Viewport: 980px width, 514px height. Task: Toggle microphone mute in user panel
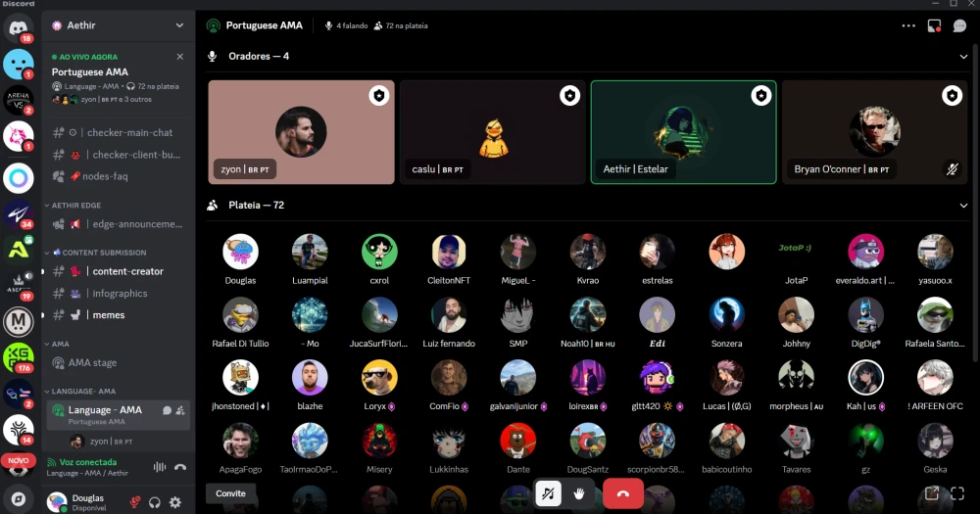(134, 502)
